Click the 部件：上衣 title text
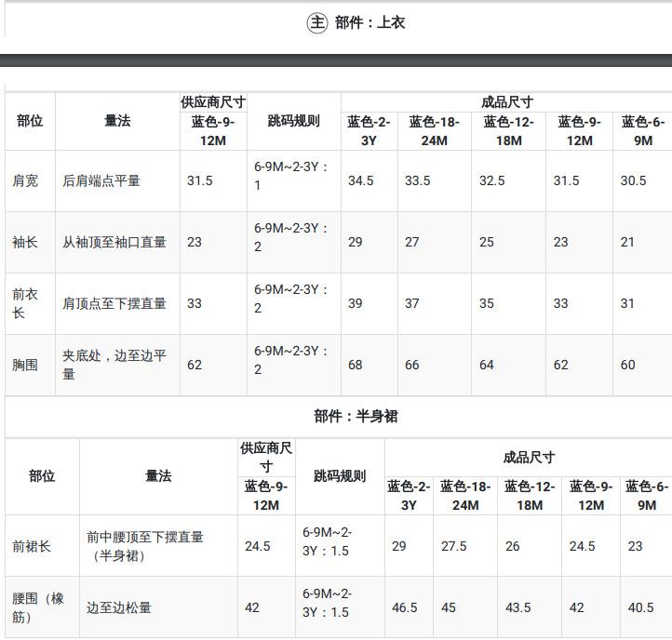672x640 pixels. click(370, 22)
